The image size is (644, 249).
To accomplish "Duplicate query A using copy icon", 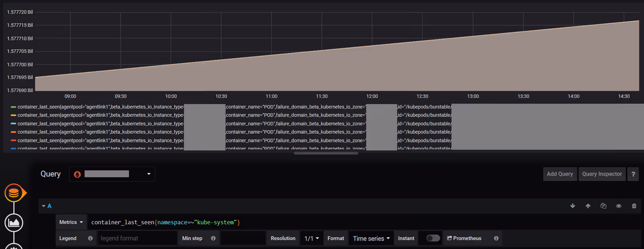I will coord(603,206).
